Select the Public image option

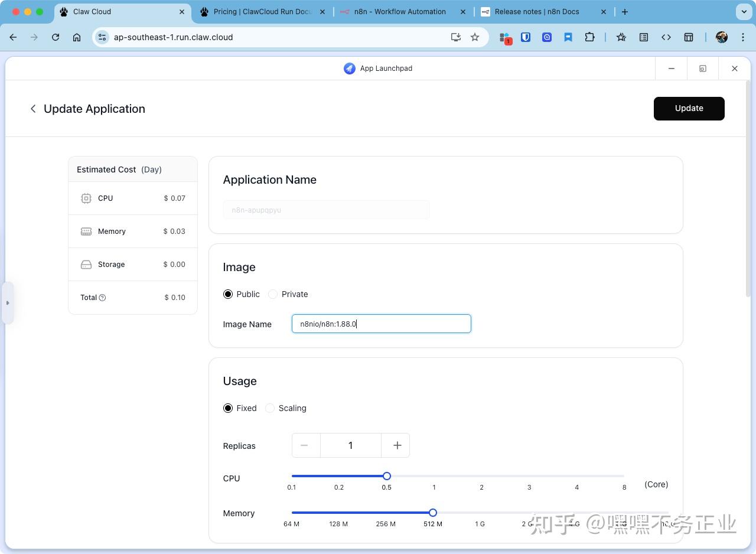[228, 294]
